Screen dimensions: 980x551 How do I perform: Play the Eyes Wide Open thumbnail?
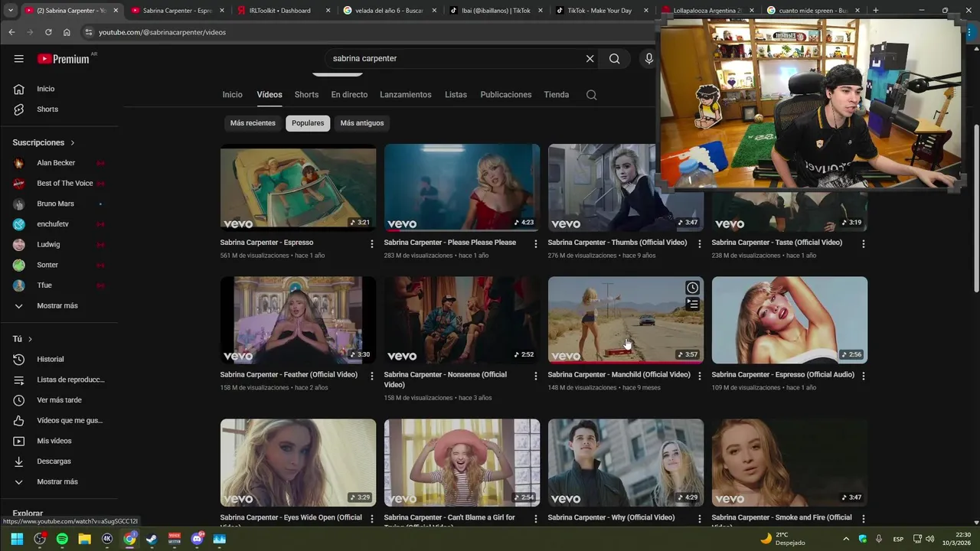pyautogui.click(x=298, y=462)
